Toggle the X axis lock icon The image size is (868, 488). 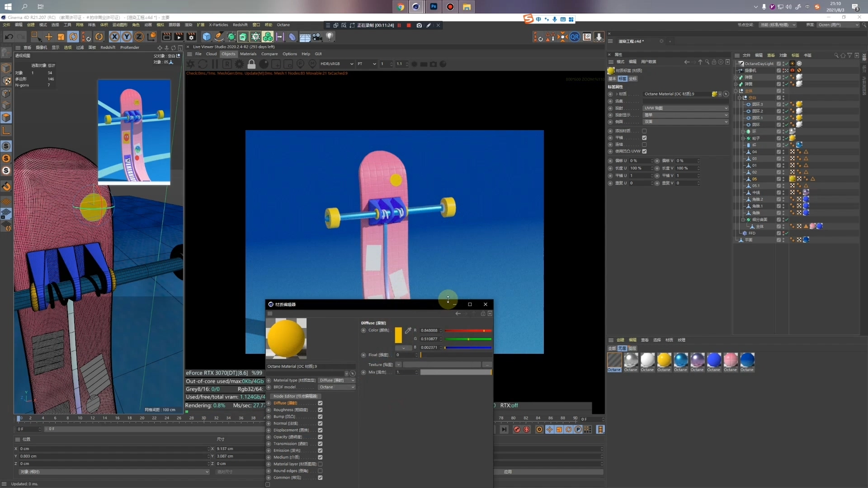point(115,37)
